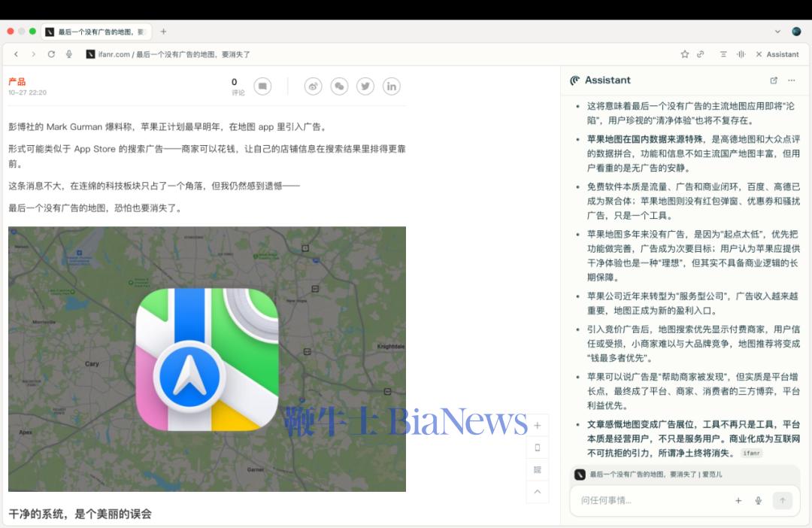Open Assistant panel in new window

(774, 80)
